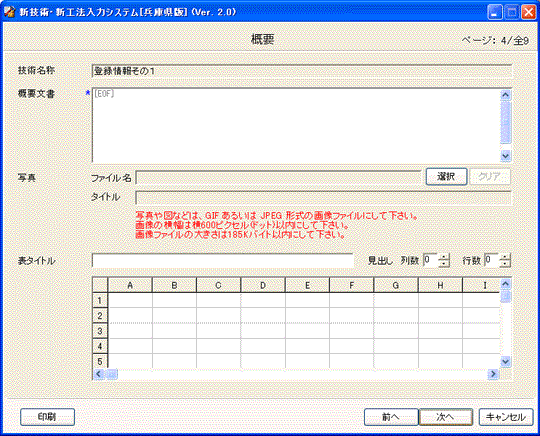Click the 概要 page heading

point(262,39)
